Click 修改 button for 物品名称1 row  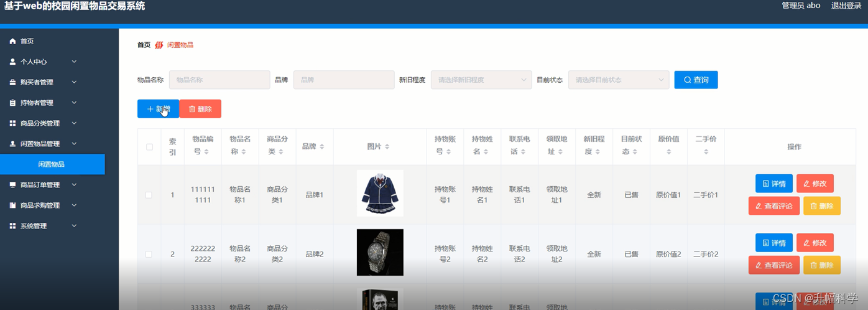[815, 184]
